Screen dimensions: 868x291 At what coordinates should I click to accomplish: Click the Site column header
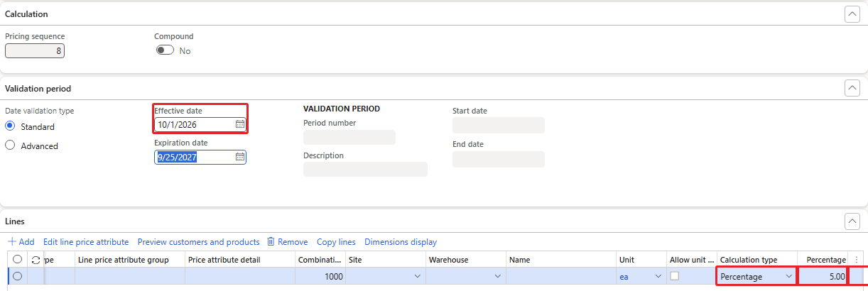pyautogui.click(x=386, y=260)
